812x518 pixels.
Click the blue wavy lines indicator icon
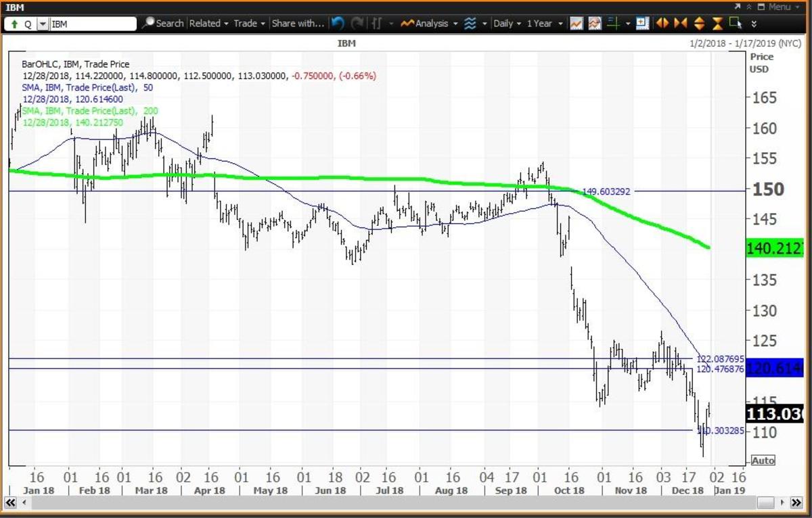coord(470,23)
